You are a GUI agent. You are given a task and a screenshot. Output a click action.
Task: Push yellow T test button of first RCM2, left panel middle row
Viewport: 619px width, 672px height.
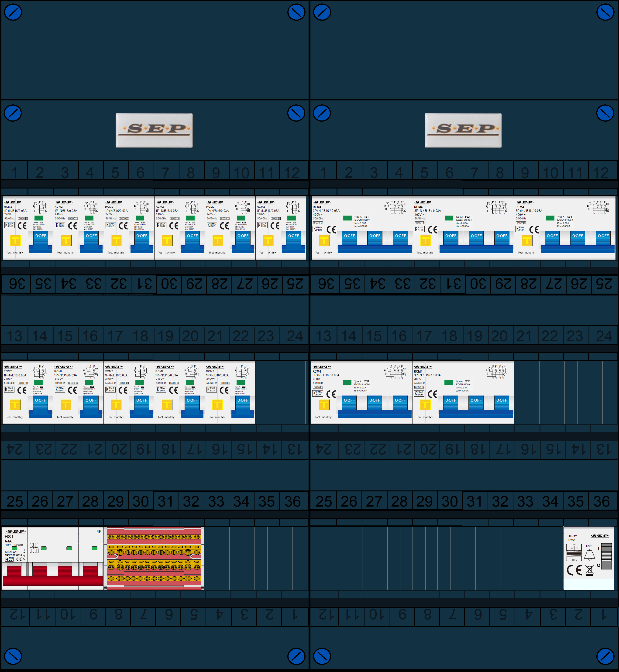point(15,405)
